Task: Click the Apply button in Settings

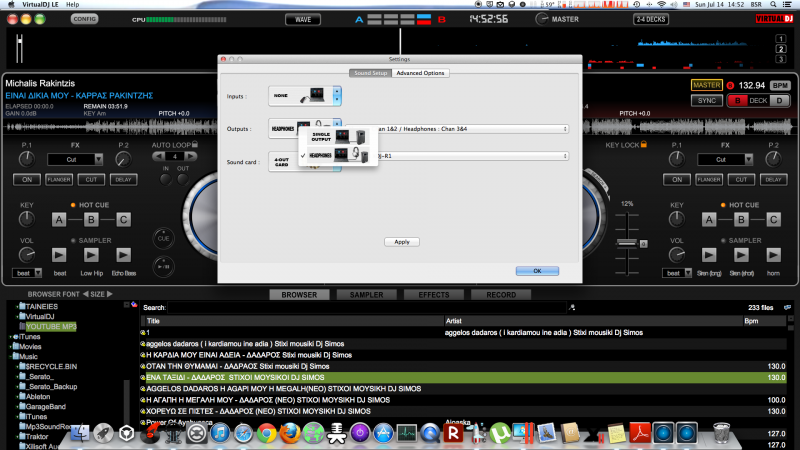Action: click(x=402, y=242)
